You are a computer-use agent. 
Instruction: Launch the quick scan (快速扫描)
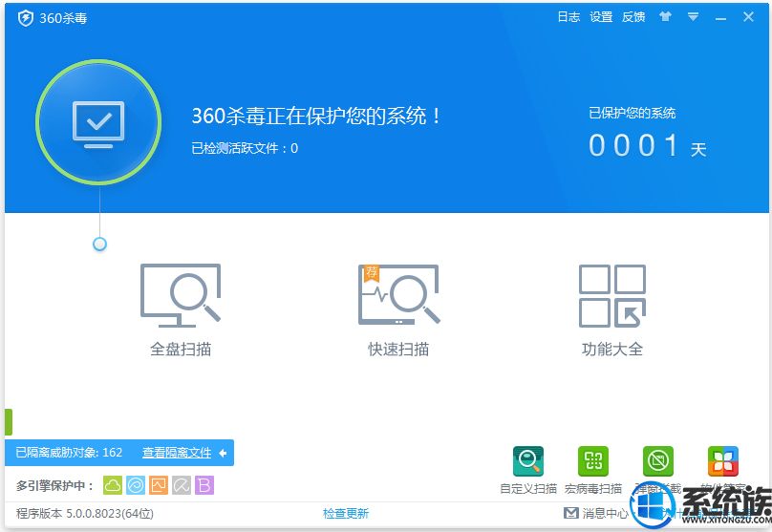[398, 309]
